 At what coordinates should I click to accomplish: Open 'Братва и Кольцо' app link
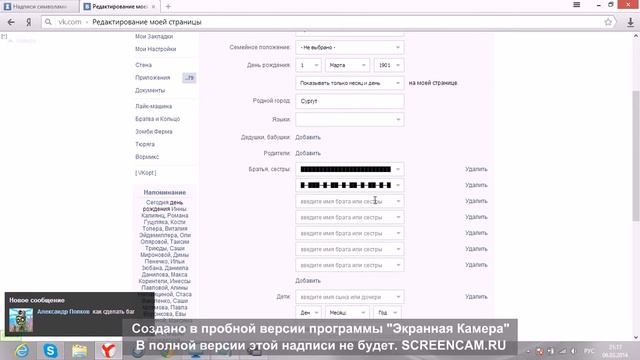pos(158,119)
